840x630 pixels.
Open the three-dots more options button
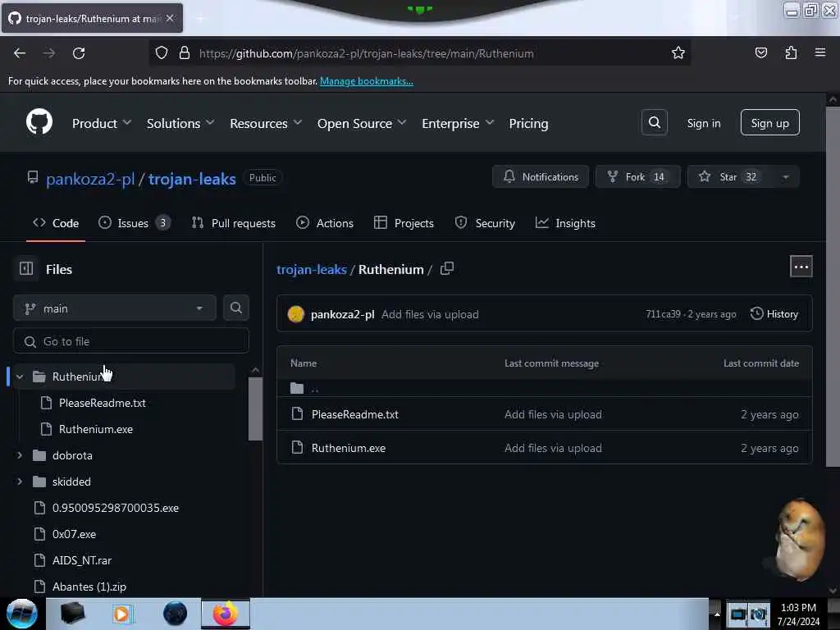click(801, 267)
